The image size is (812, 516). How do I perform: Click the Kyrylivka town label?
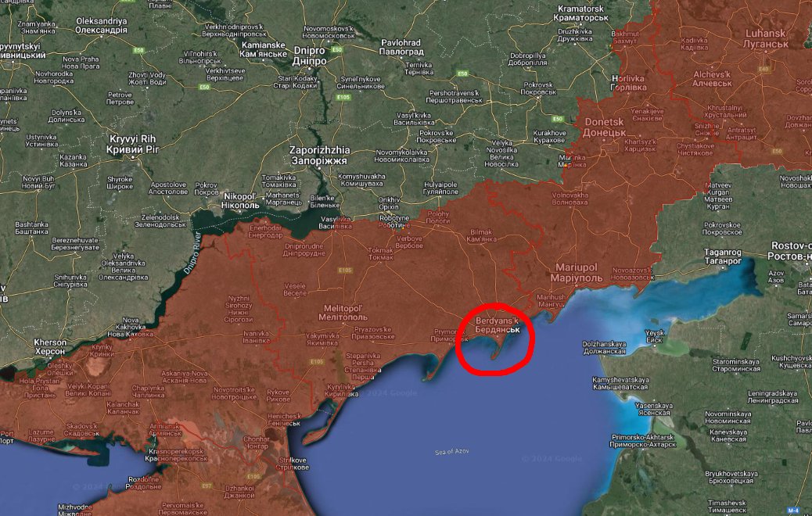click(x=341, y=390)
